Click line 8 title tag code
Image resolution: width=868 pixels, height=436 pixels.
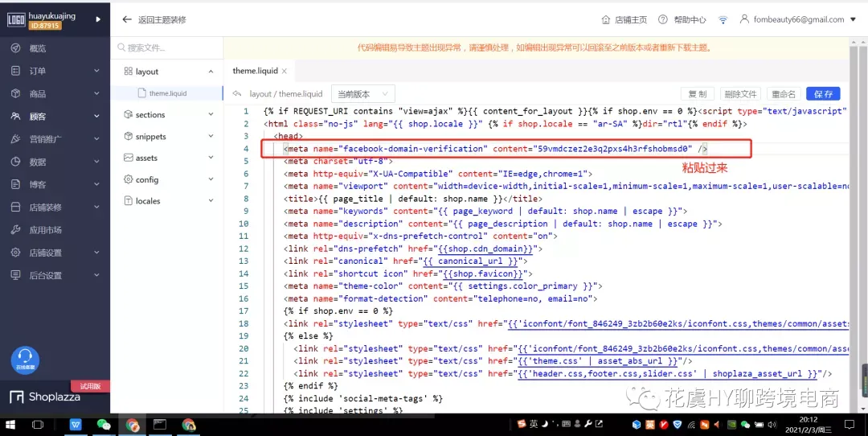tap(413, 199)
